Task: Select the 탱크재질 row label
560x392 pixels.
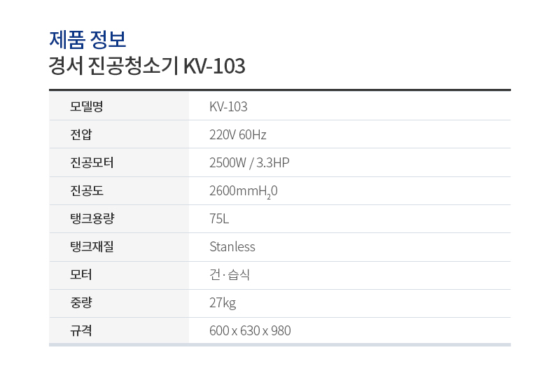Action: [x=92, y=246]
